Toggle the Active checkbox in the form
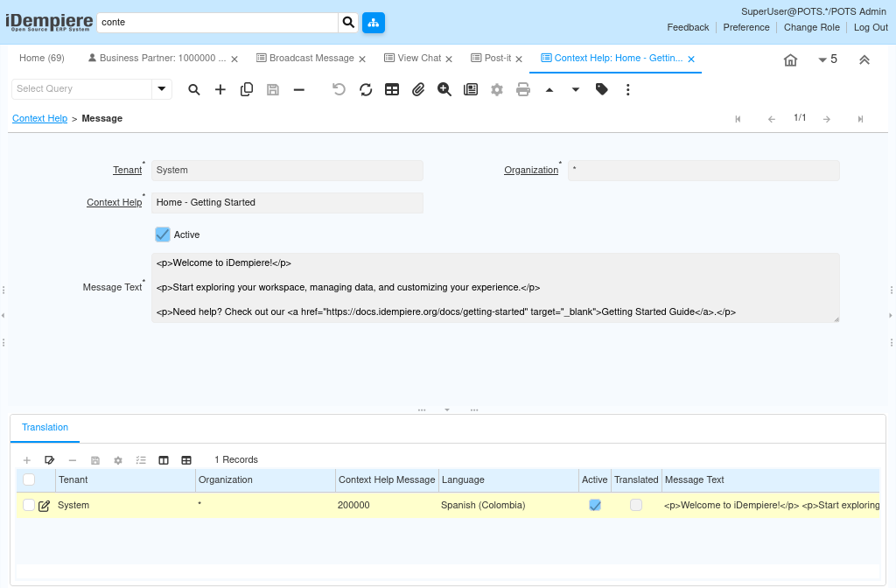This screenshot has height=588, width=896. point(162,234)
